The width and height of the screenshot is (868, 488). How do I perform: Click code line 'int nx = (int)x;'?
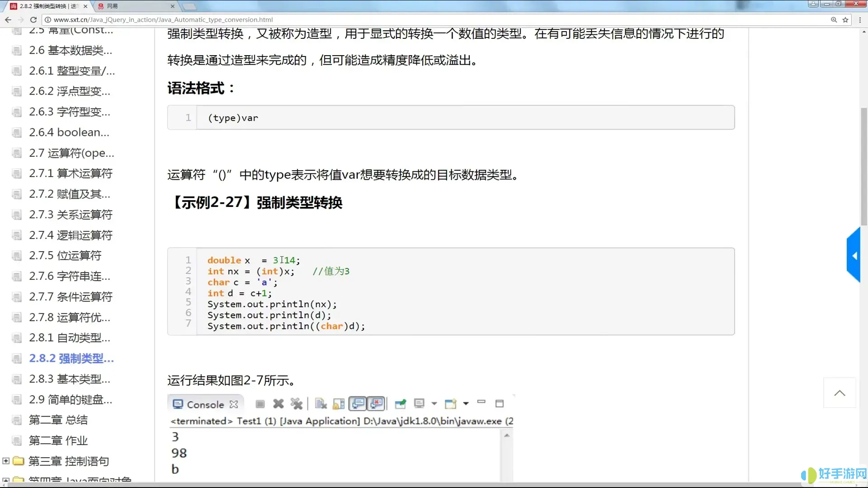[x=251, y=271]
